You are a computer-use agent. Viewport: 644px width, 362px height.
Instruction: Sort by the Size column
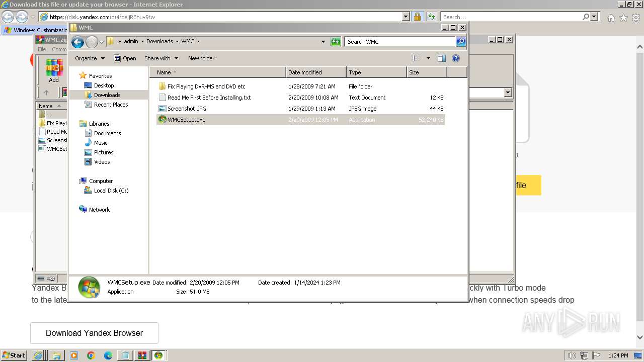point(427,72)
